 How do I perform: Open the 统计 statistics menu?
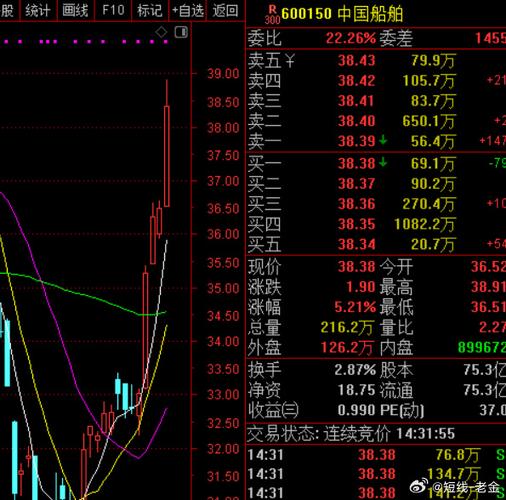[38, 10]
